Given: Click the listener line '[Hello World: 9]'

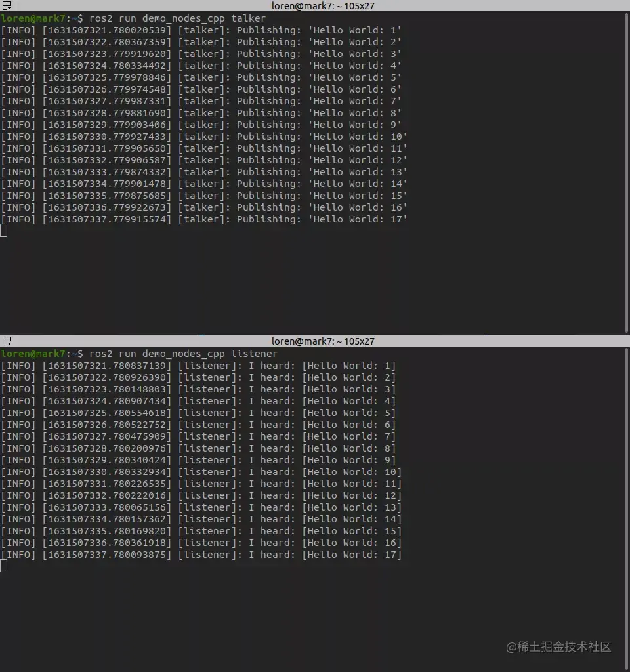Looking at the screenshot, I should (198, 460).
